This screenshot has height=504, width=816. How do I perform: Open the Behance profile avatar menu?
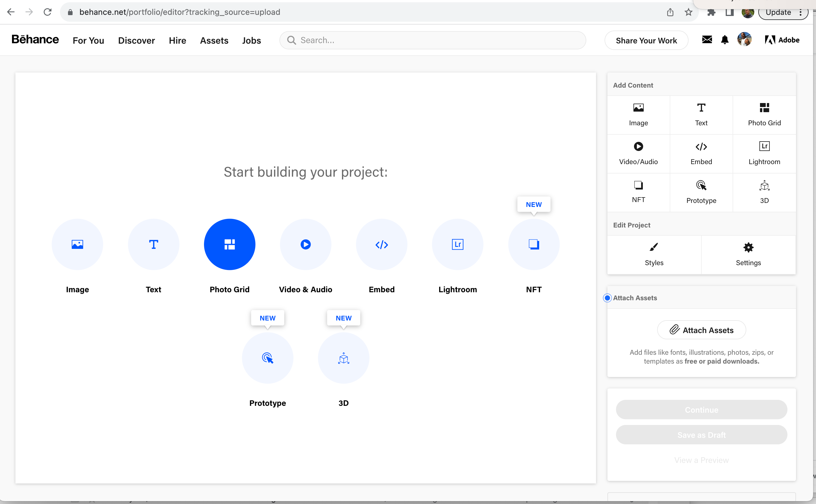(744, 40)
